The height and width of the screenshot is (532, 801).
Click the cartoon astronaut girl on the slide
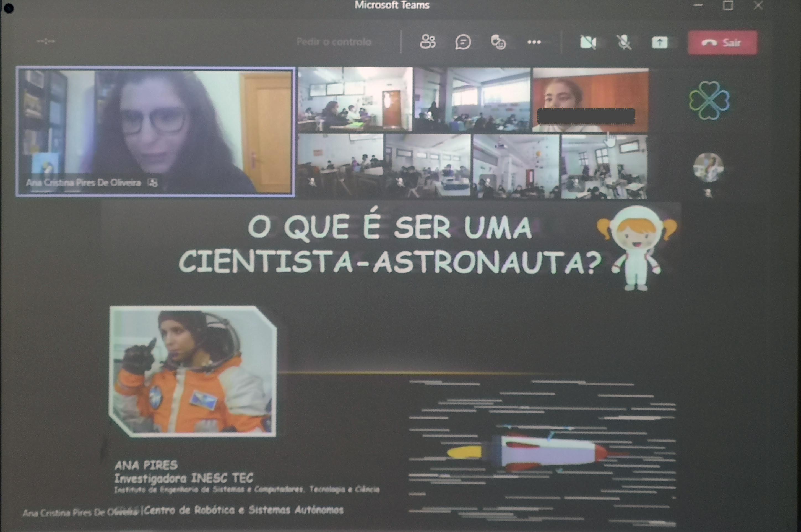(x=637, y=248)
